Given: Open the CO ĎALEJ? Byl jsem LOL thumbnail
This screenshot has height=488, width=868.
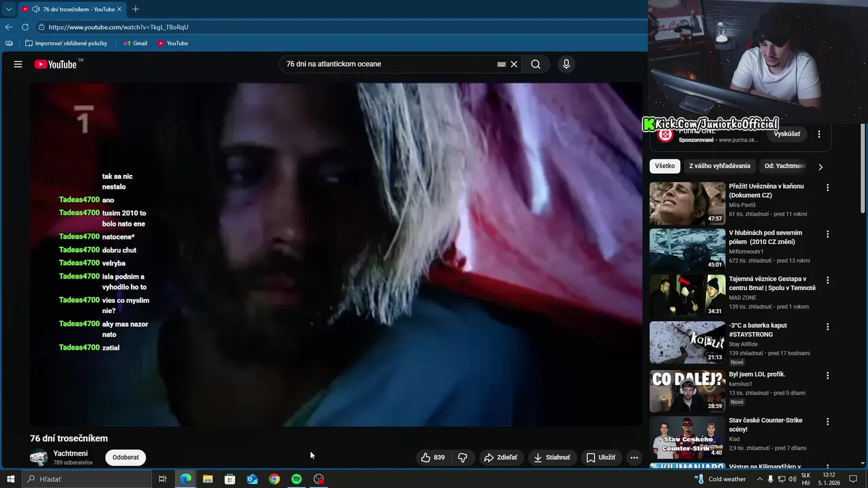Looking at the screenshot, I should [688, 391].
